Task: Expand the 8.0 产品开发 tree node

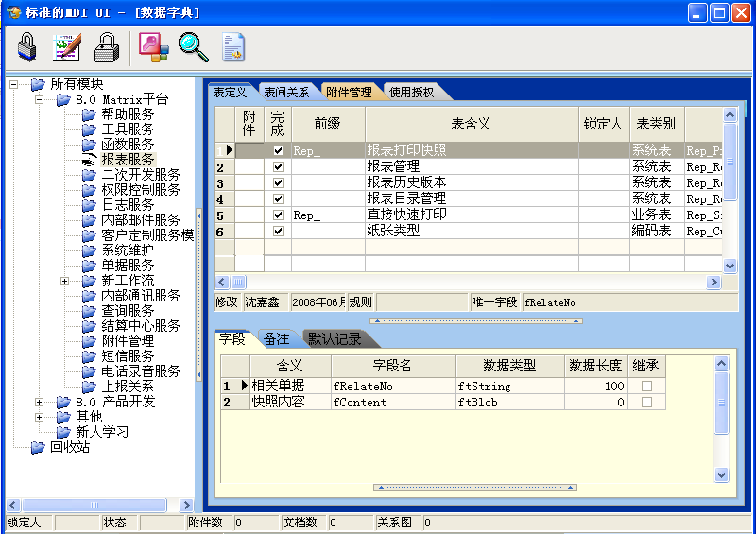Action: 40,402
